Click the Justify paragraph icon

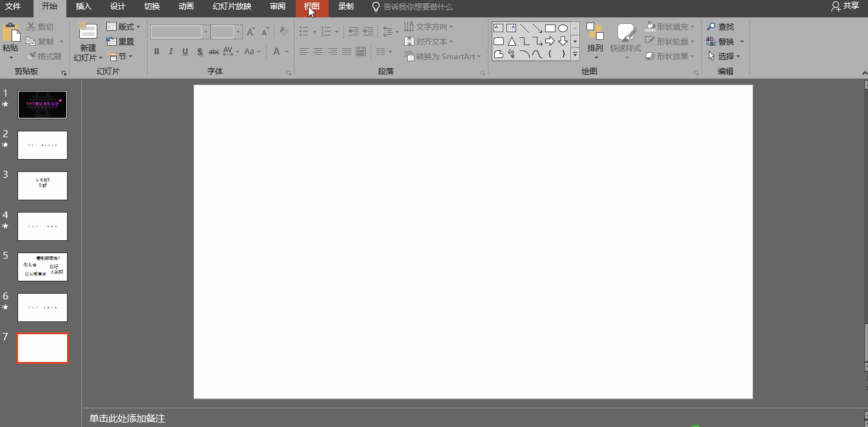click(347, 52)
